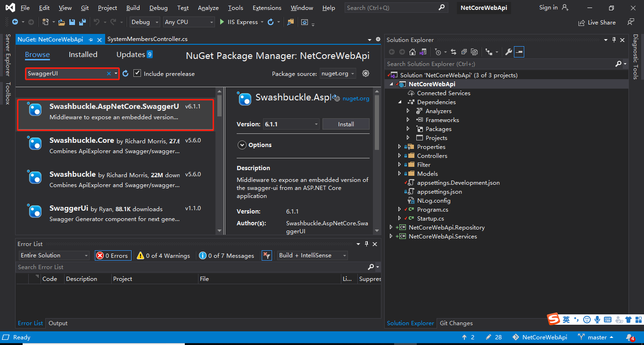
Task: Click the Show All Files icon
Action: [x=474, y=52]
